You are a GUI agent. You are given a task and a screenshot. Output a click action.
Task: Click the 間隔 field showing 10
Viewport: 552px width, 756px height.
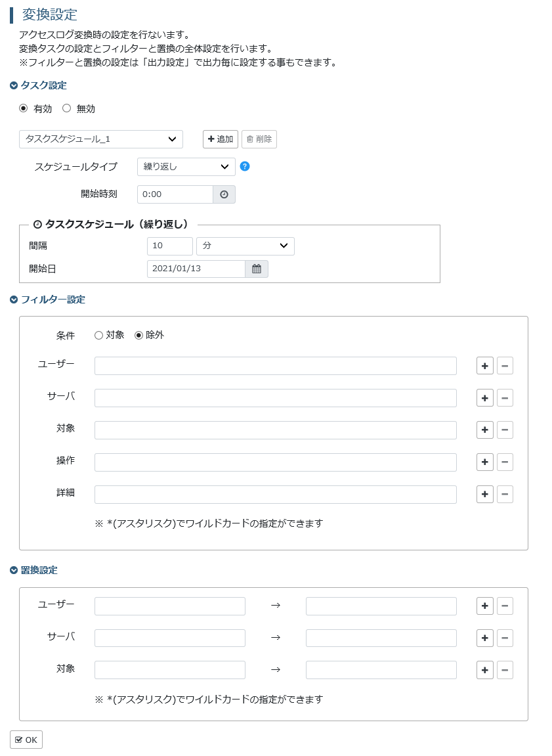pyautogui.click(x=170, y=246)
